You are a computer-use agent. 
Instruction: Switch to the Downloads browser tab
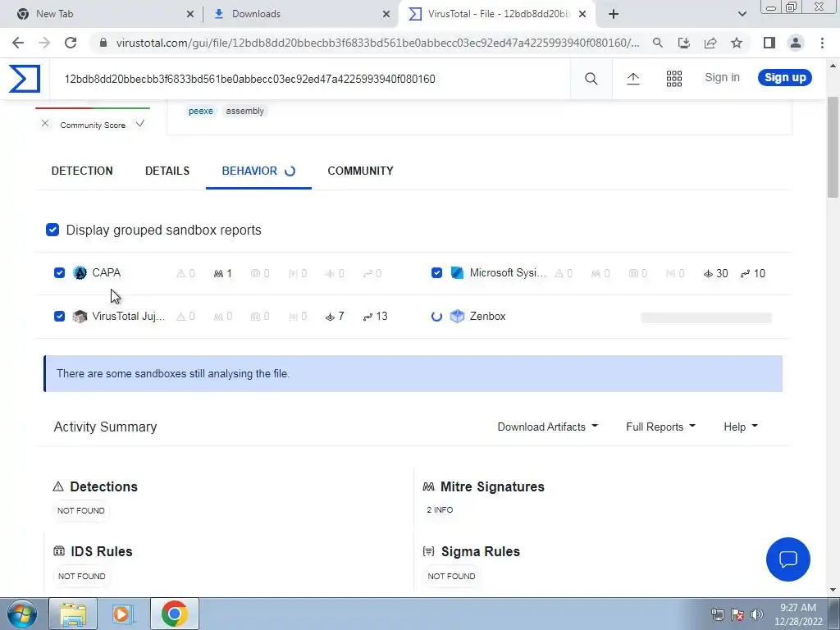300,14
